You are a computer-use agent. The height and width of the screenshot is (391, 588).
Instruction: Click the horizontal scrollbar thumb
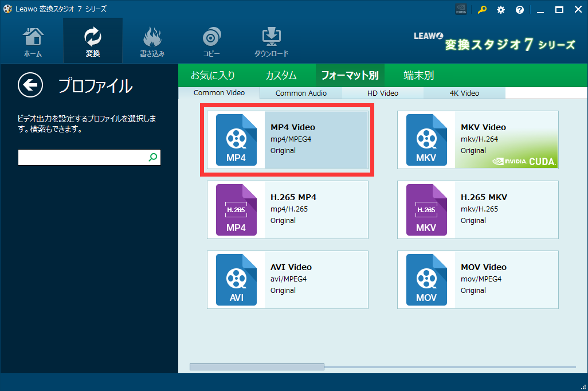click(257, 367)
